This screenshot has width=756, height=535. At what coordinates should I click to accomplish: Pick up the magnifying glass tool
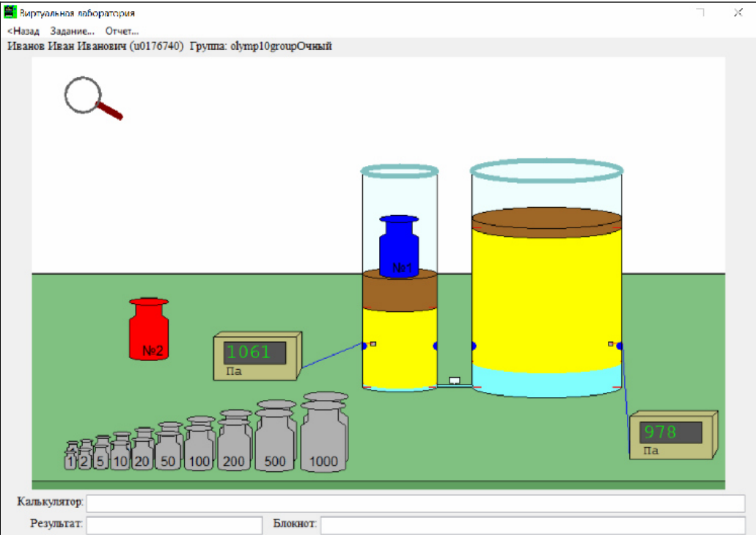[x=92, y=98]
